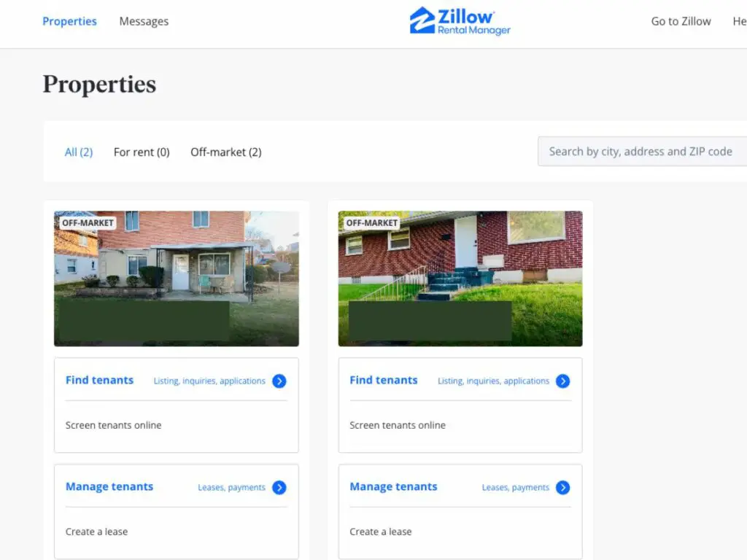
Task: Open the red brick house photo
Action: pos(460,279)
